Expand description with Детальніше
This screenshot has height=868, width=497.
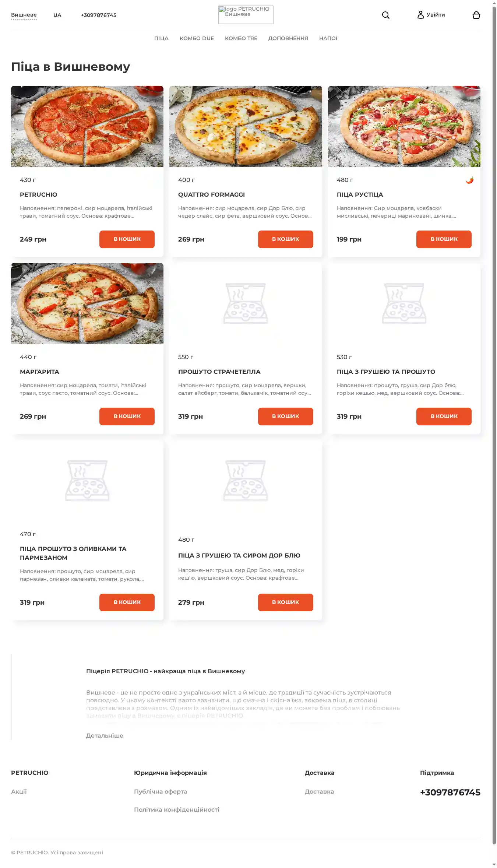[x=105, y=735]
